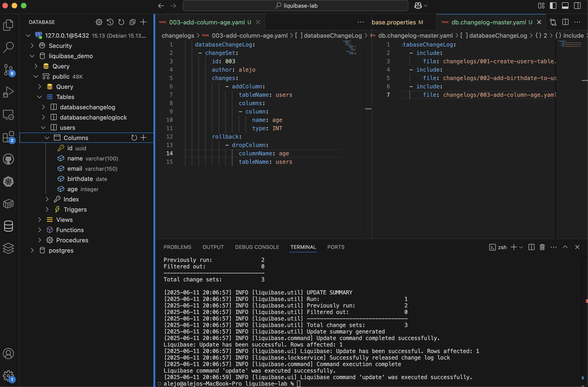Collapse all in Database panel

point(132,22)
